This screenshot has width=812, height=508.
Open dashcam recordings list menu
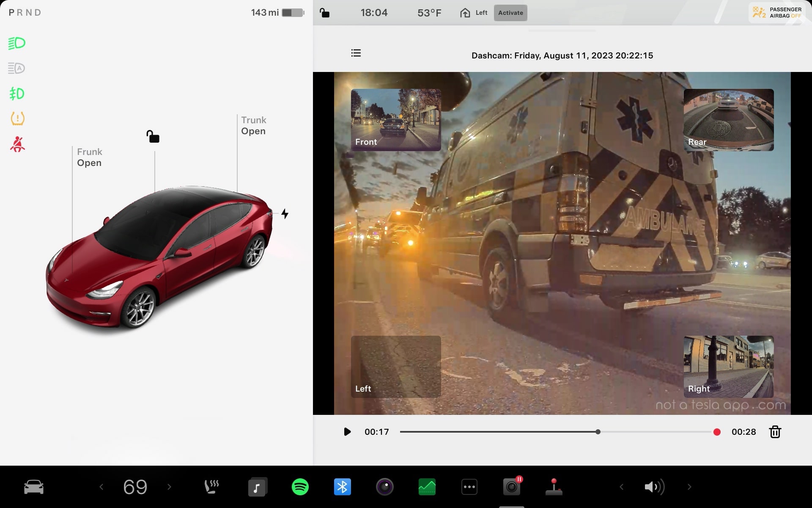coord(355,53)
